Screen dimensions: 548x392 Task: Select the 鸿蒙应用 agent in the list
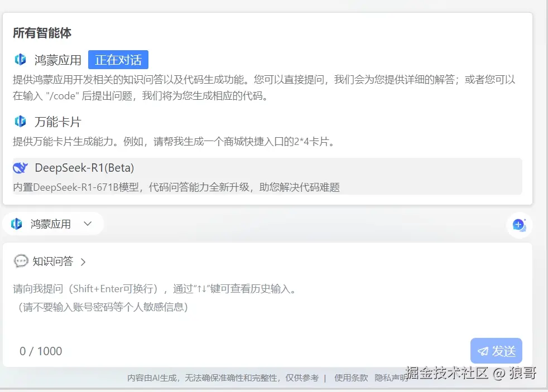click(x=57, y=60)
